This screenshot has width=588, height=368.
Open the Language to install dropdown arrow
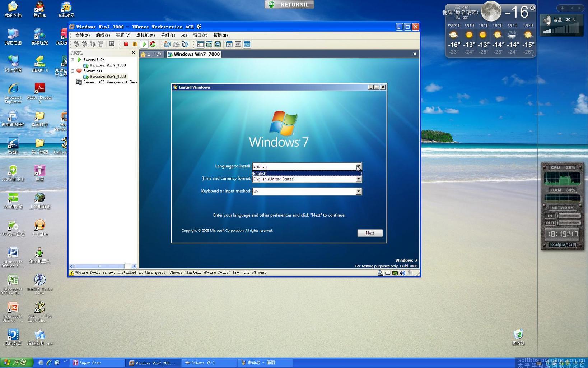(x=358, y=166)
